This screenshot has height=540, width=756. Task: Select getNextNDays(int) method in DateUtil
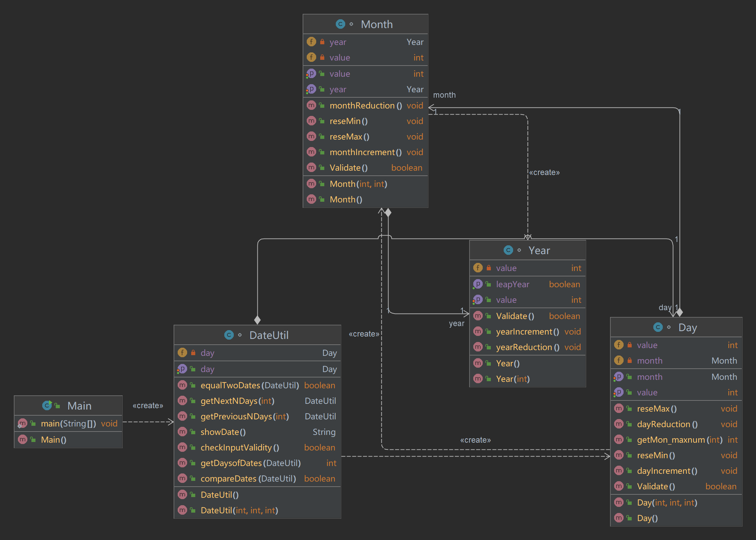click(x=237, y=401)
